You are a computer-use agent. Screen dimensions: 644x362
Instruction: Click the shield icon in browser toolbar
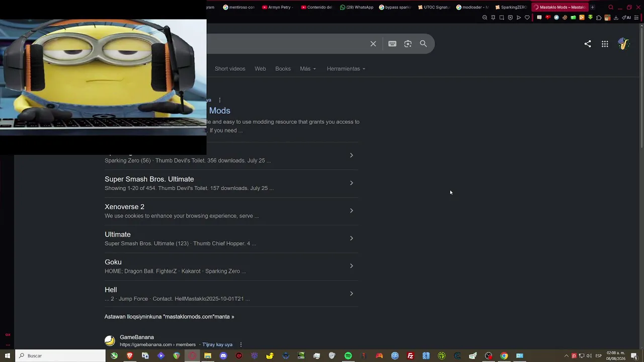coord(510,18)
